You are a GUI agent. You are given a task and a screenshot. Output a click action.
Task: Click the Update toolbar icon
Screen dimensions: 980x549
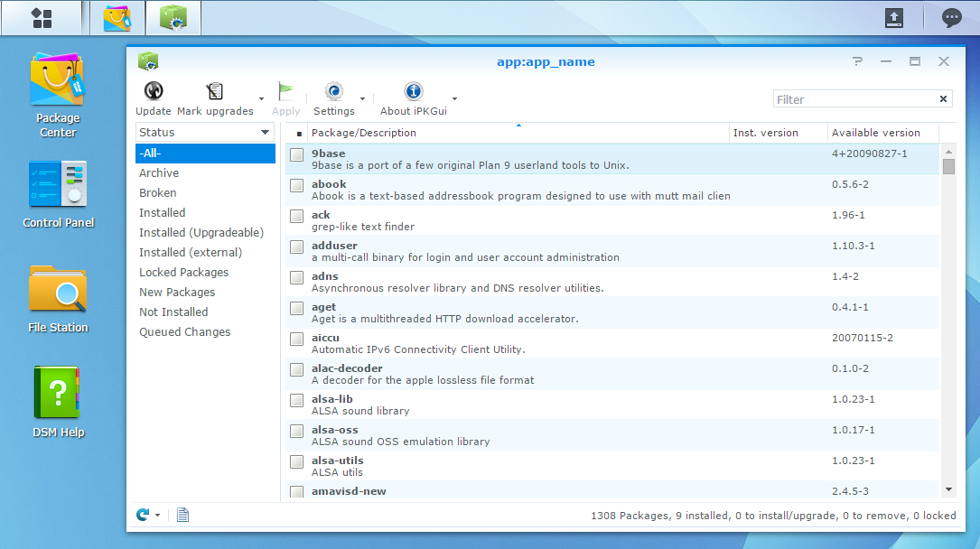coord(154,91)
